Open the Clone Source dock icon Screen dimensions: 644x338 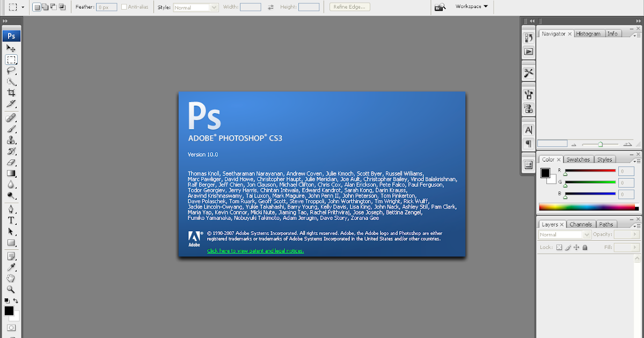click(x=529, y=108)
